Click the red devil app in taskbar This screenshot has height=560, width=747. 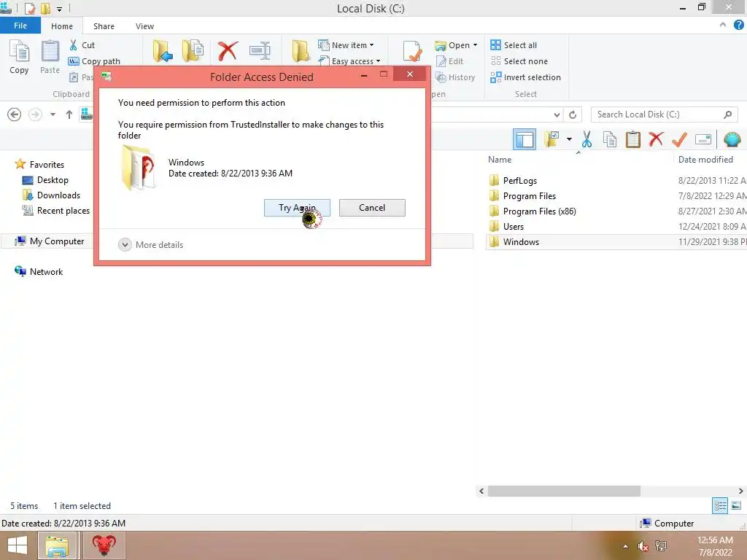tap(104, 545)
